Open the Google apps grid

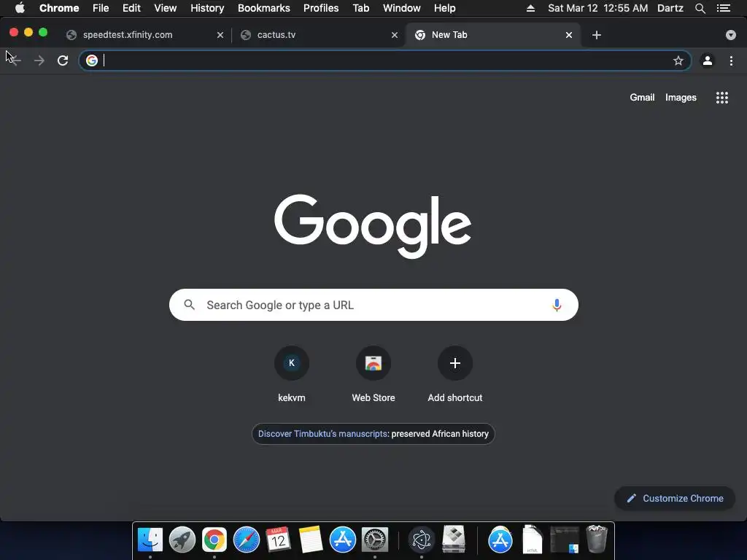point(721,98)
